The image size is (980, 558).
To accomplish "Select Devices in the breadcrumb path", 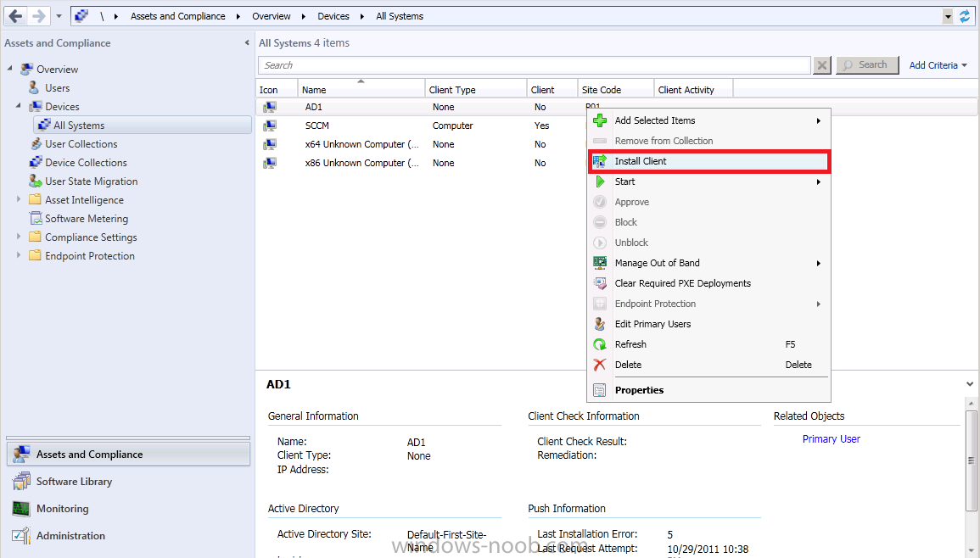I will tap(333, 16).
